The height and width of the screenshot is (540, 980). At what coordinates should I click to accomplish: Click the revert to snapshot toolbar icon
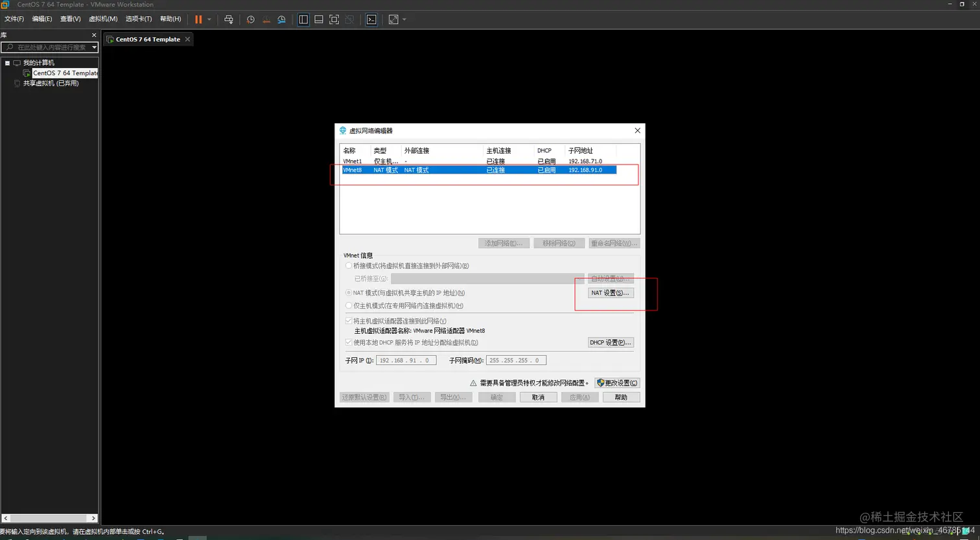(266, 19)
